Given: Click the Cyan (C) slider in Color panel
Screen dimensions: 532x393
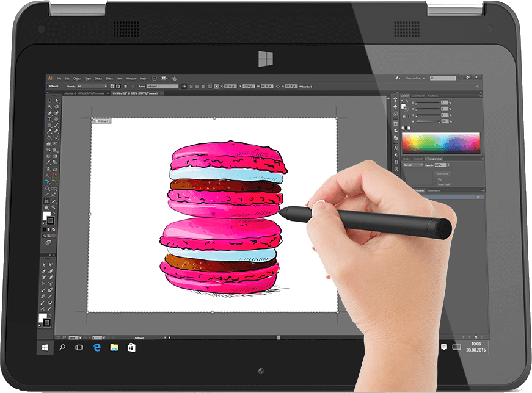Looking at the screenshot, I should pos(428,103).
